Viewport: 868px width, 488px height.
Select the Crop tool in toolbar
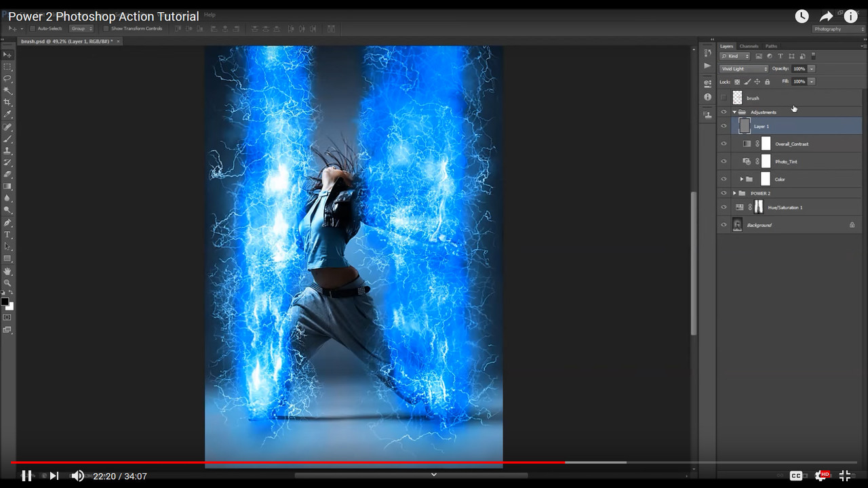pos(7,102)
